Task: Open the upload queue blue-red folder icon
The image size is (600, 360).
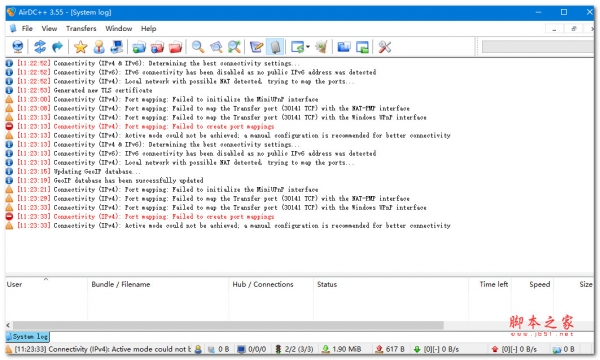Action: tap(157, 47)
